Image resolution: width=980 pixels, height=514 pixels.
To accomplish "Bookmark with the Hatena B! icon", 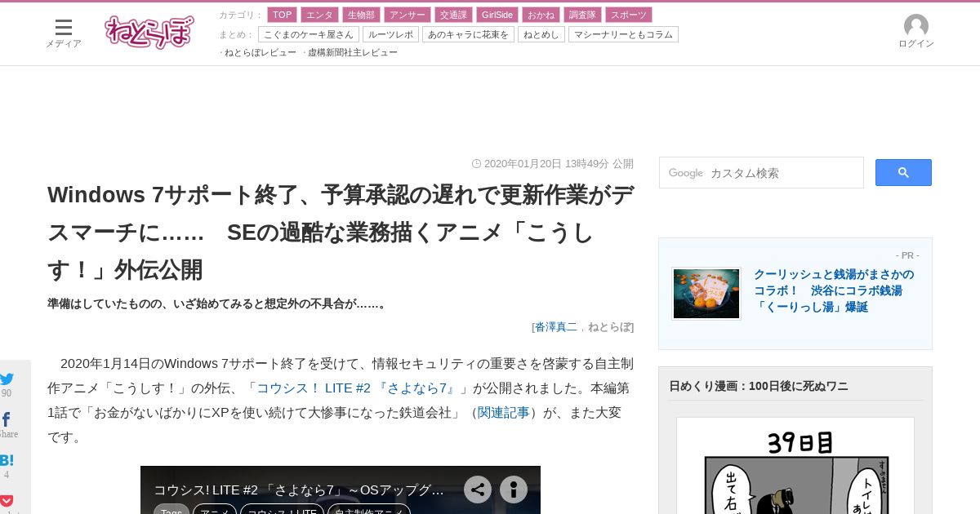I will [7, 460].
